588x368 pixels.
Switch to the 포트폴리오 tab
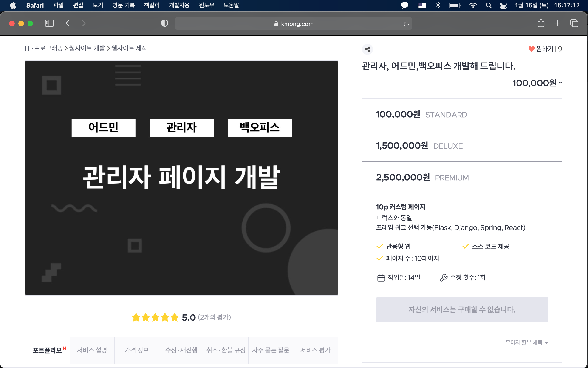coord(47,350)
